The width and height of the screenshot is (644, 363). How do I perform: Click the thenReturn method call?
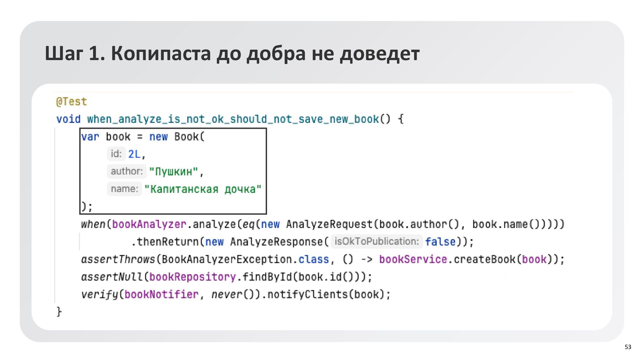pos(168,242)
